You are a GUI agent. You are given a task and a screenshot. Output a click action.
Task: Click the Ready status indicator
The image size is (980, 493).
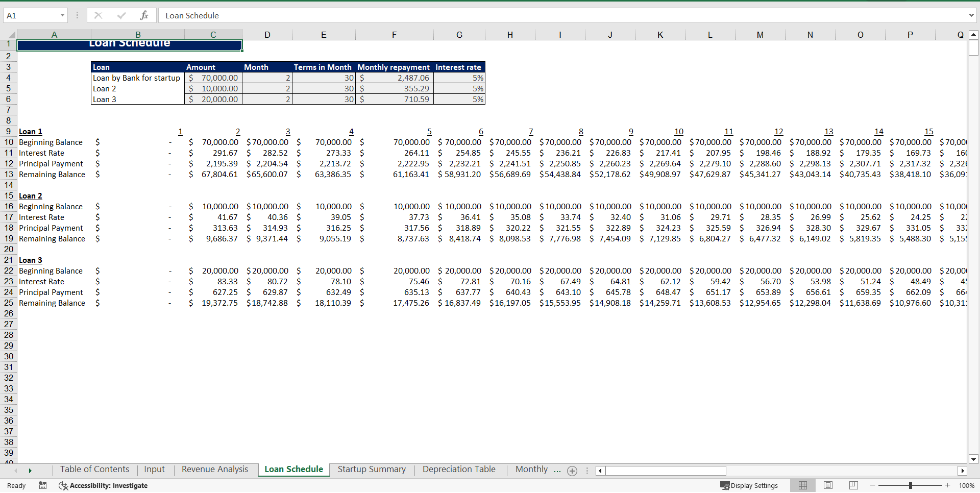coord(16,485)
